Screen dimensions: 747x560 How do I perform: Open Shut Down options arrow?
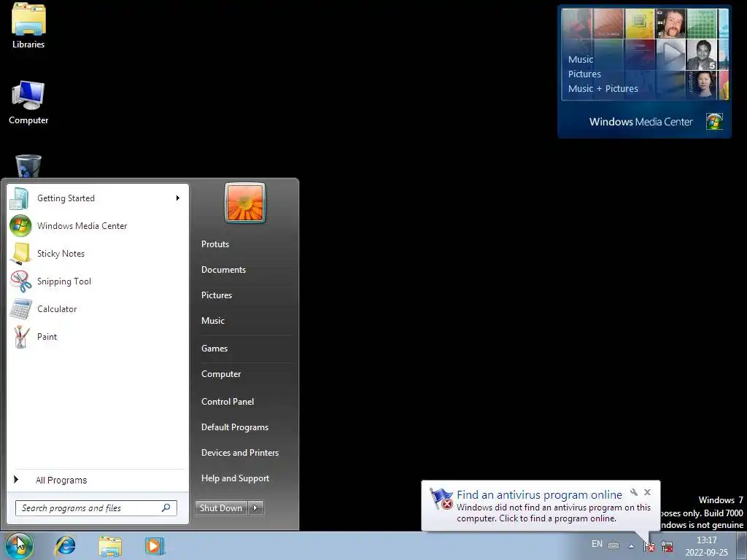click(x=256, y=508)
